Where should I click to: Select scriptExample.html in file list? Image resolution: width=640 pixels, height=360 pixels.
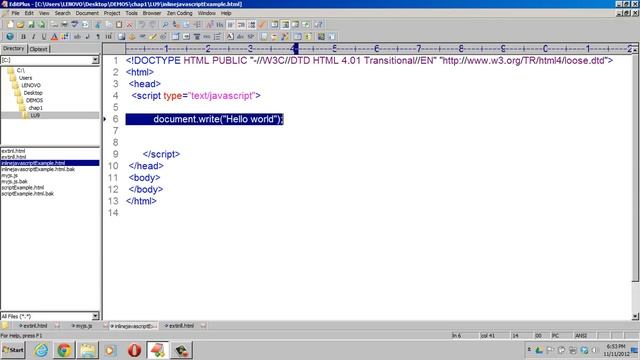[22, 187]
